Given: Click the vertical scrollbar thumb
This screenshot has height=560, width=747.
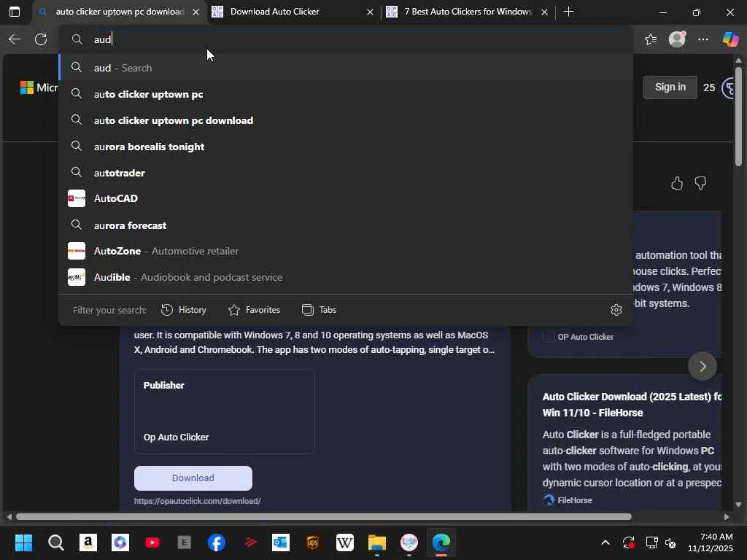Looking at the screenshot, I should (x=738, y=117).
